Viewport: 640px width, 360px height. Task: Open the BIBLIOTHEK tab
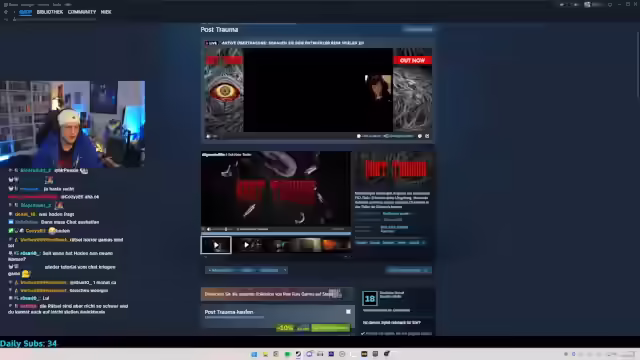pyautogui.click(x=50, y=12)
